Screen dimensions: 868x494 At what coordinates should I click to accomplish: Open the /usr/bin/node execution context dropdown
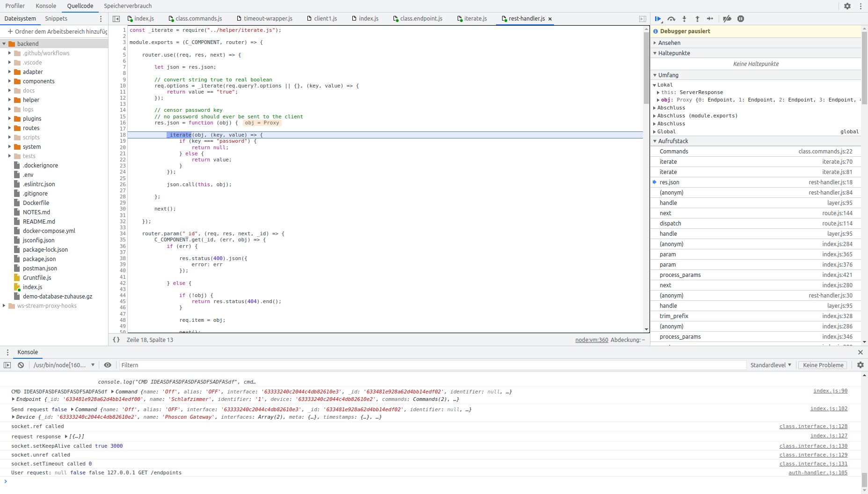coord(63,365)
